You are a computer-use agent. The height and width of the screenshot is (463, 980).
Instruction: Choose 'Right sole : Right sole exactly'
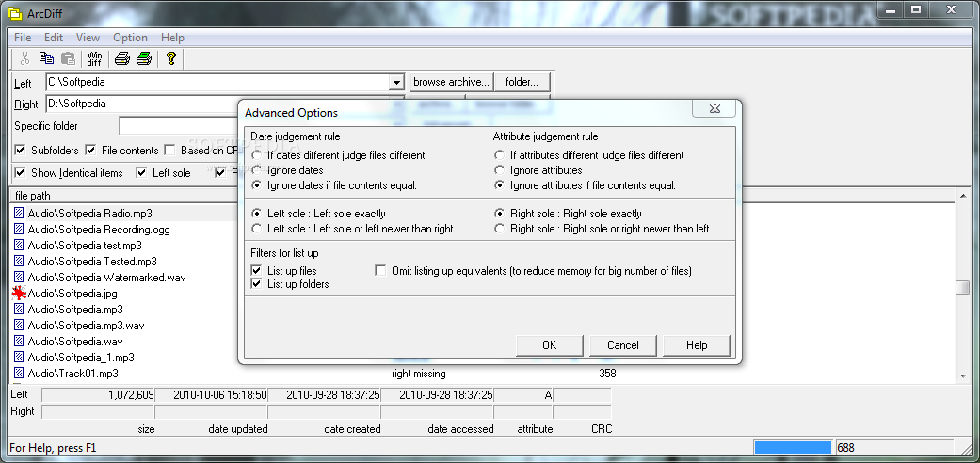499,214
